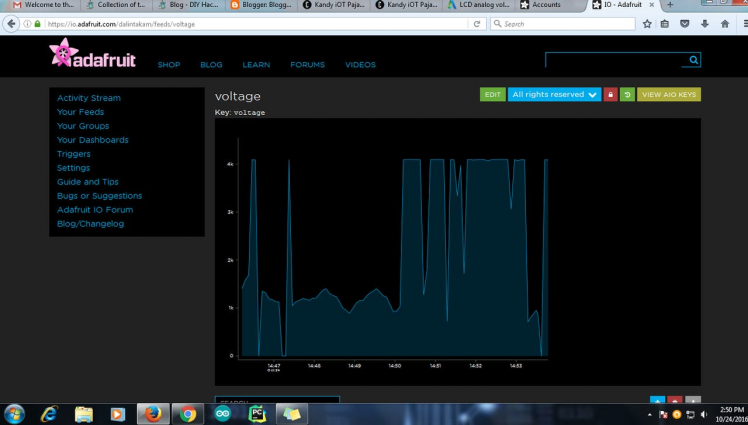The height and width of the screenshot is (425, 748).
Task: Open File Explorer folder from taskbar
Action: (x=83, y=414)
